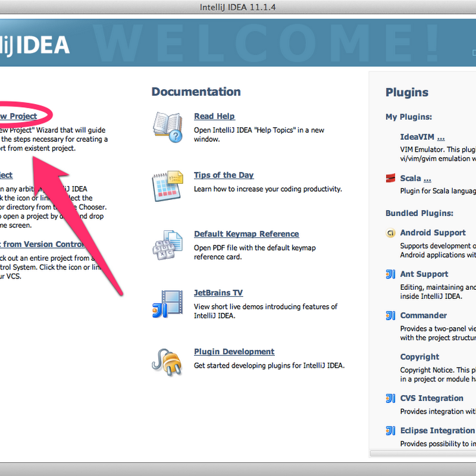
Task: Select the Eclipse Integration plugin entry
Action: (437, 431)
